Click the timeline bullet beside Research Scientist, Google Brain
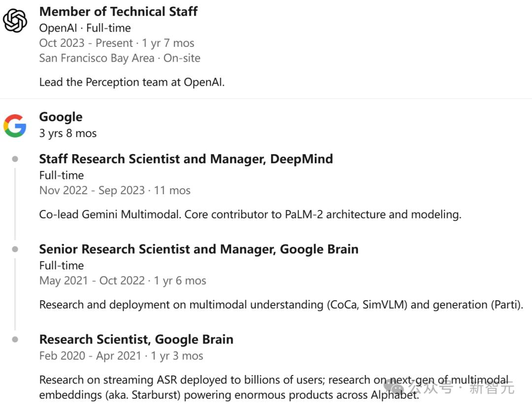532x409 pixels. coord(15,340)
